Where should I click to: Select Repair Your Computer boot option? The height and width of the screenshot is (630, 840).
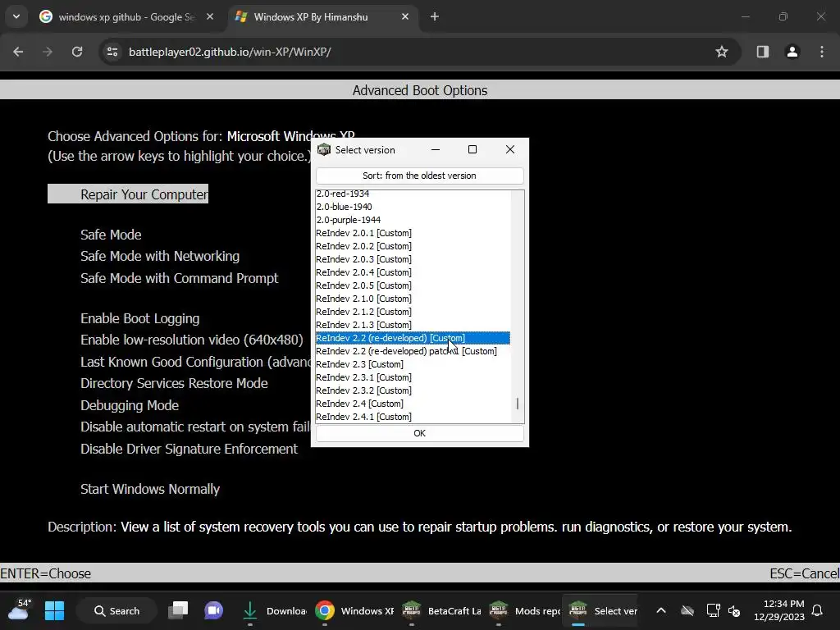tap(128, 194)
